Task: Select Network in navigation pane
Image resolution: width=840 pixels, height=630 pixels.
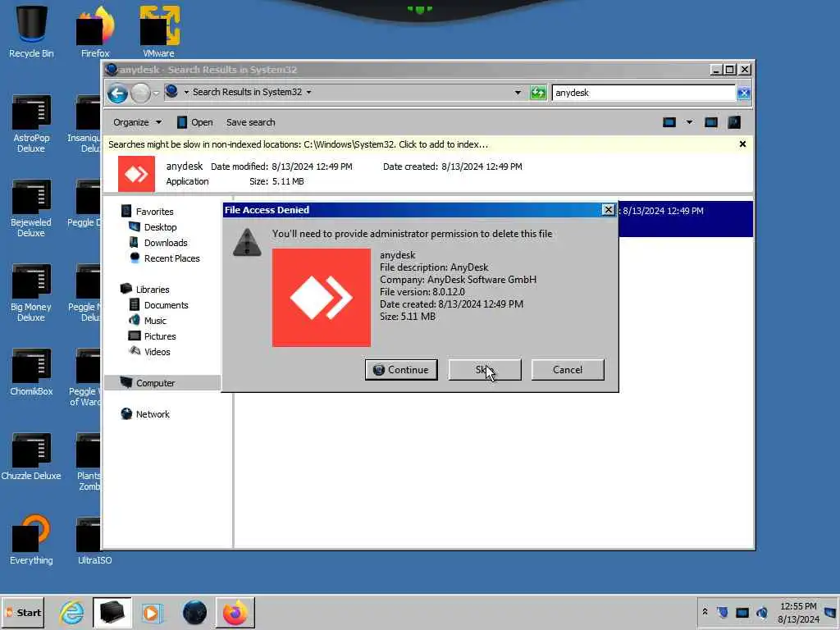Action: click(152, 414)
